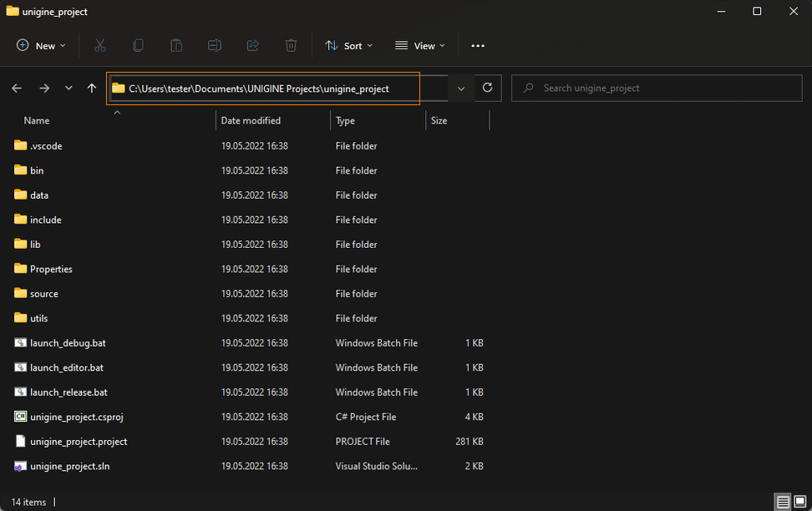
Task: Expand the Sort options menu
Action: 349,46
